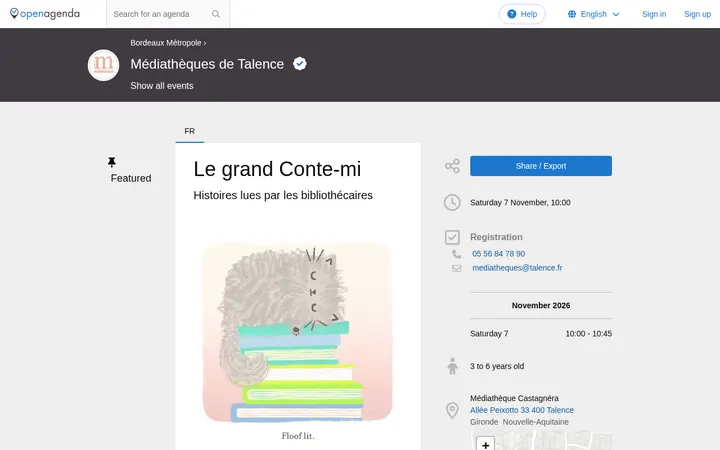
Task: Zoom in on the map with plus button
Action: click(485, 444)
